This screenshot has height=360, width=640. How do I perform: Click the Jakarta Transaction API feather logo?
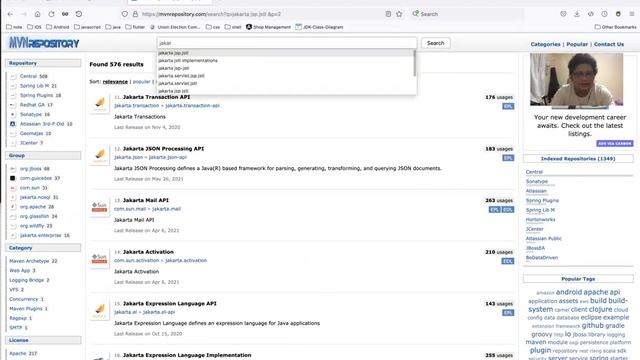(100, 104)
